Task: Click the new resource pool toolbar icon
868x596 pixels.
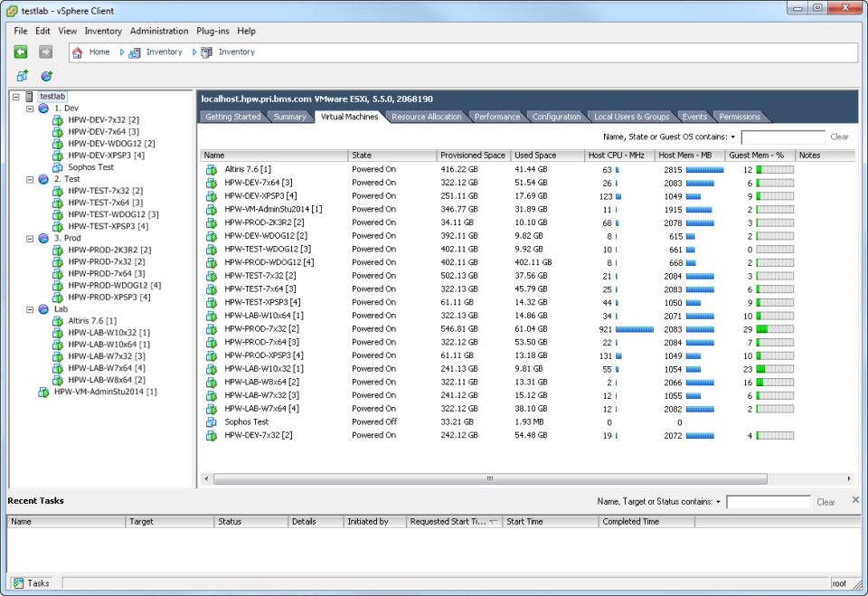Action: [x=46, y=76]
